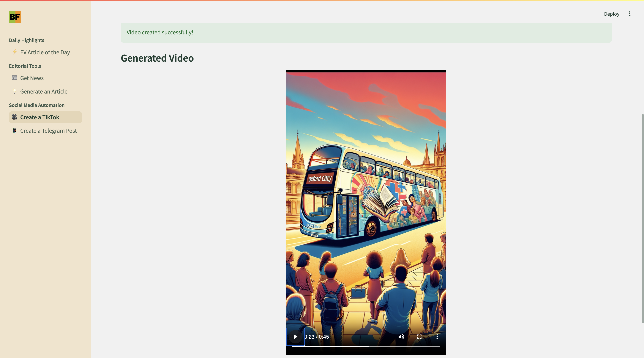Image resolution: width=644 pixels, height=358 pixels.
Task: Enter fullscreen mode on the video
Action: [x=419, y=337]
